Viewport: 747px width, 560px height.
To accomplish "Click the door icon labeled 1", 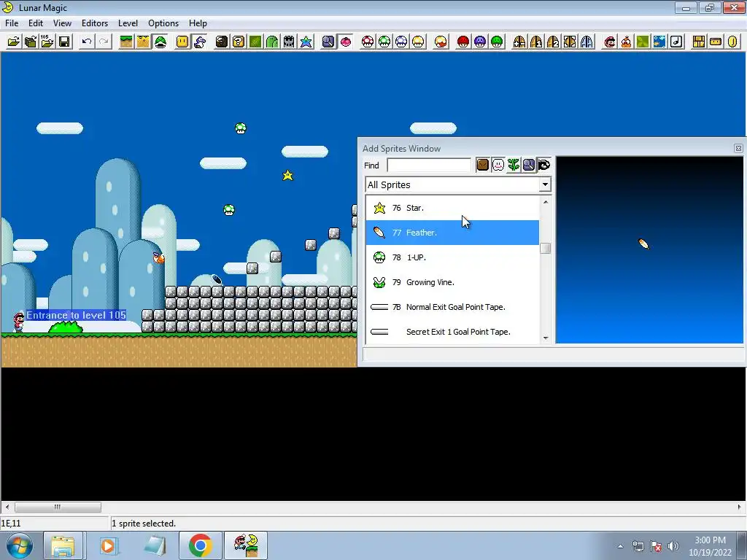I will coord(536,42).
